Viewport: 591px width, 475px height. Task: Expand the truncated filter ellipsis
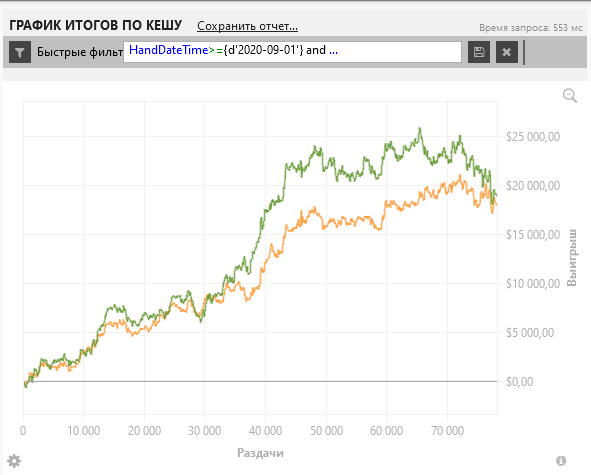[333, 50]
